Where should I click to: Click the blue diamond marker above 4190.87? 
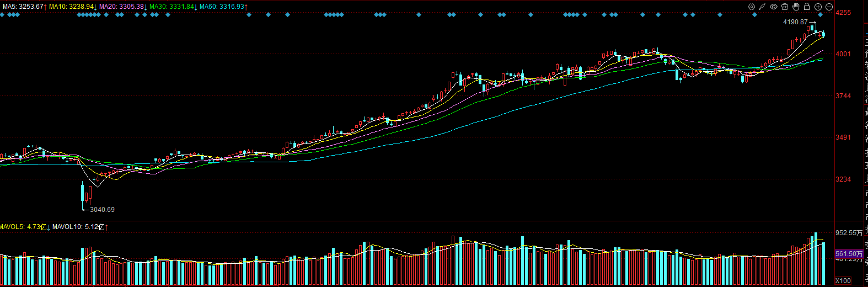820,15
